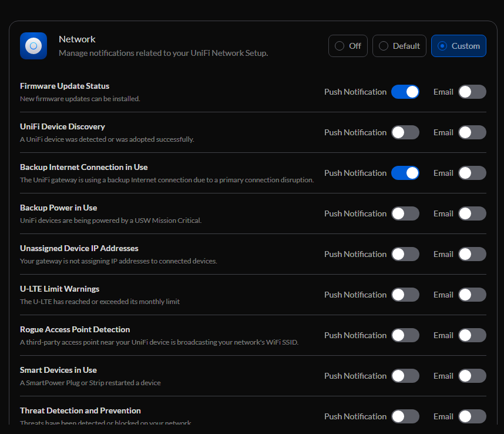Toggle U-LTE Limit Warnings email switch
This screenshot has height=434, width=504.
click(472, 295)
